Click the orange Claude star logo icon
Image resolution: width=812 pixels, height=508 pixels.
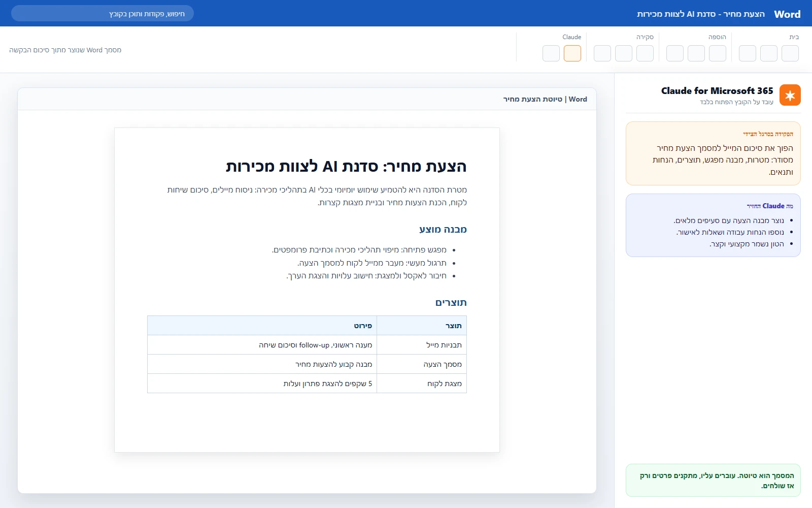tap(790, 95)
